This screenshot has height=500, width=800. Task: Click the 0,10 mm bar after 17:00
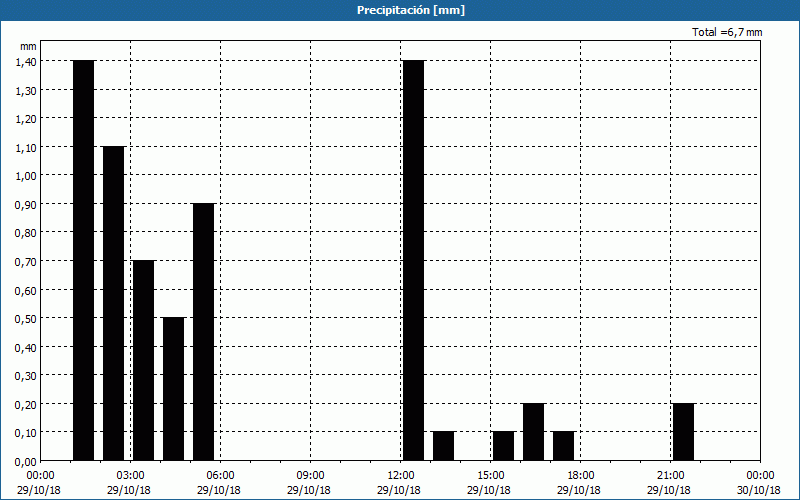point(564,446)
